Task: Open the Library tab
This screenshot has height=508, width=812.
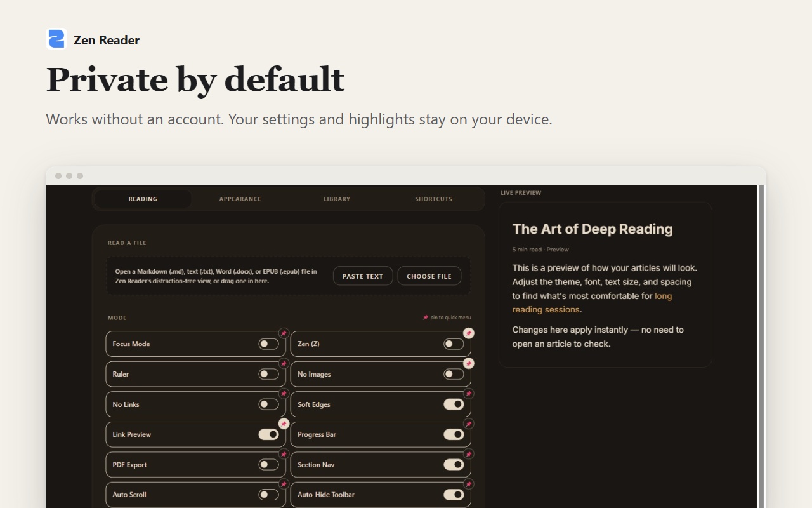Action: (337, 199)
